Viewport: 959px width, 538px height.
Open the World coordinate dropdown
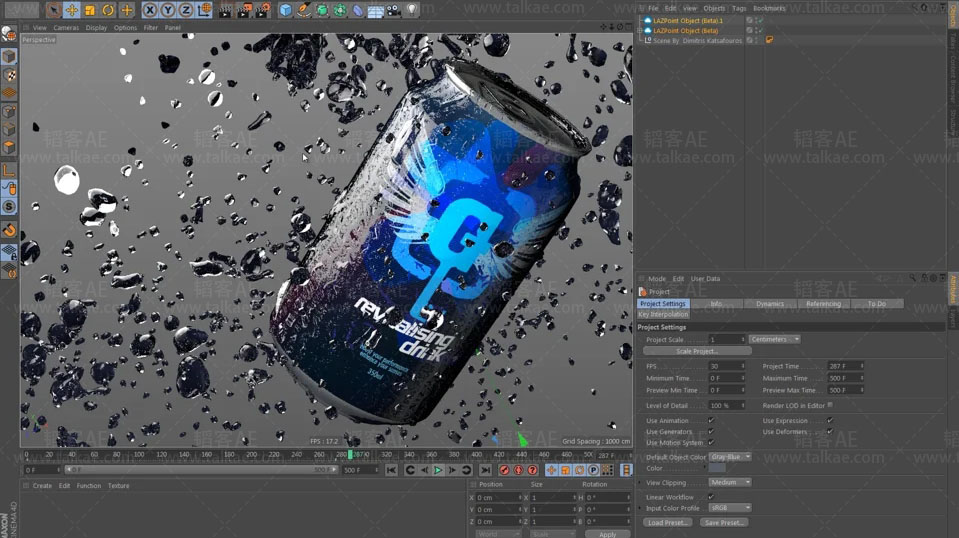(498, 534)
